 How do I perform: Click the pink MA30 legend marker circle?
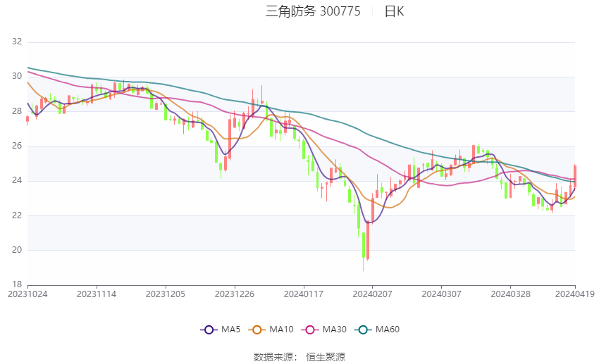pos(308,330)
